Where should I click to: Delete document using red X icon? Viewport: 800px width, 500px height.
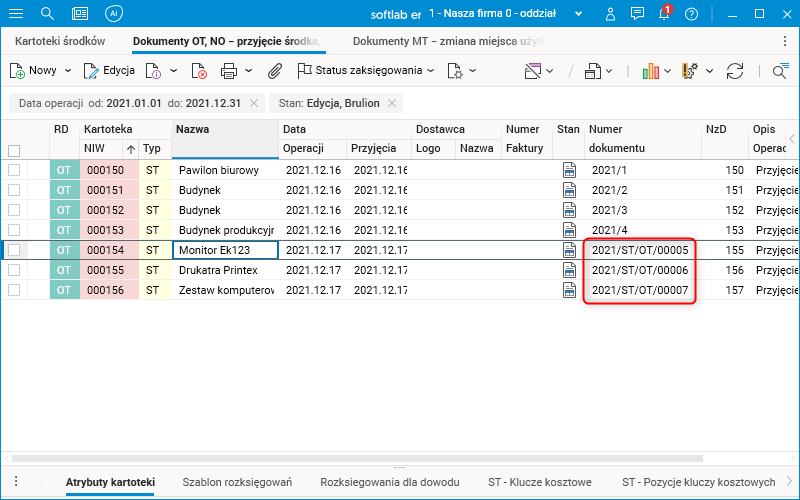(x=199, y=71)
